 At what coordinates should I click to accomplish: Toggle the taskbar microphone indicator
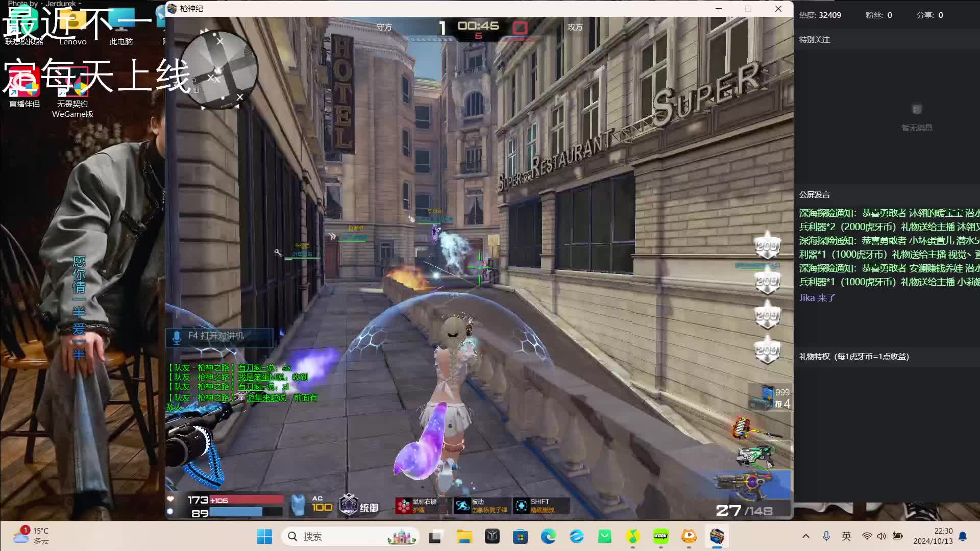pos(826,536)
